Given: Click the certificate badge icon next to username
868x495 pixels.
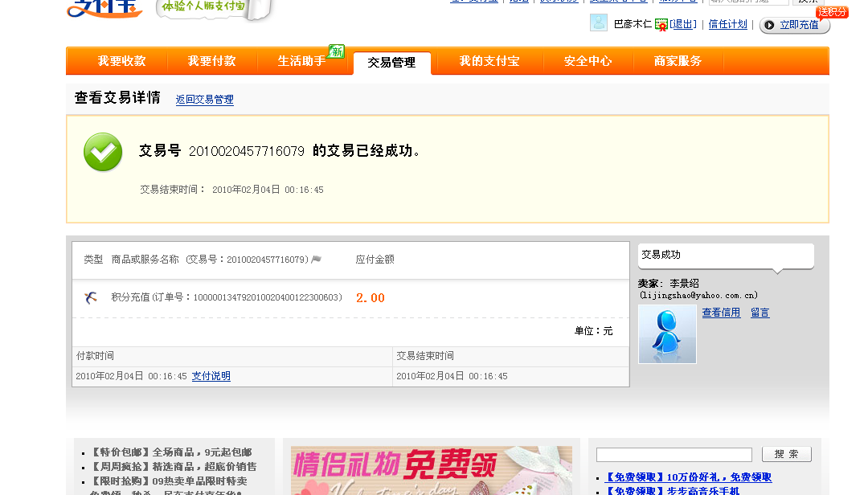Looking at the screenshot, I should 661,25.
